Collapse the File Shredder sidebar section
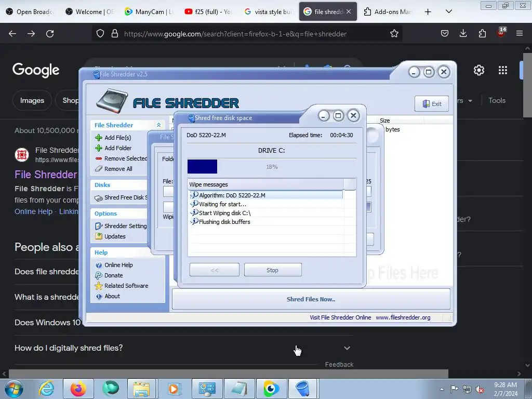This screenshot has height=399, width=532. 158,125
